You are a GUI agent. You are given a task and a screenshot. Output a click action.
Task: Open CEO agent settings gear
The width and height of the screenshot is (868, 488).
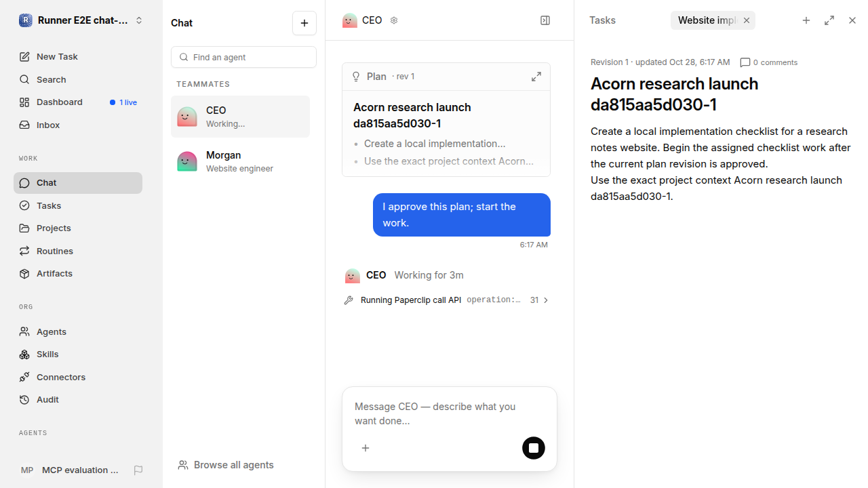point(394,20)
